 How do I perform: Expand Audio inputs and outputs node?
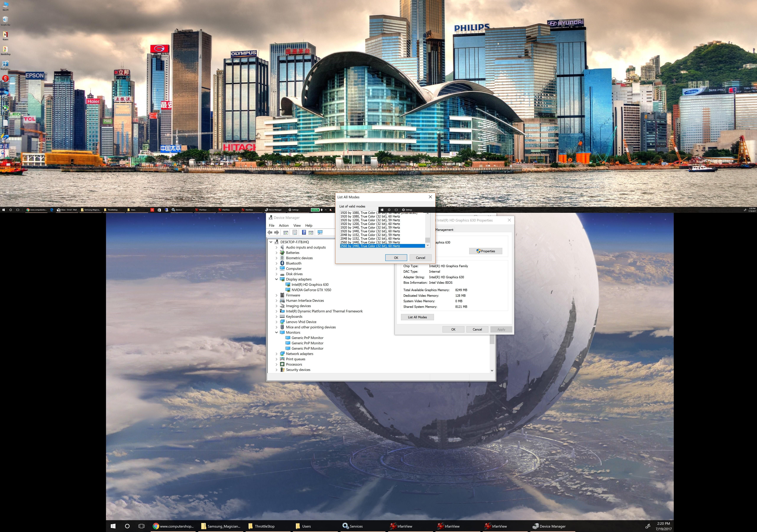(276, 247)
